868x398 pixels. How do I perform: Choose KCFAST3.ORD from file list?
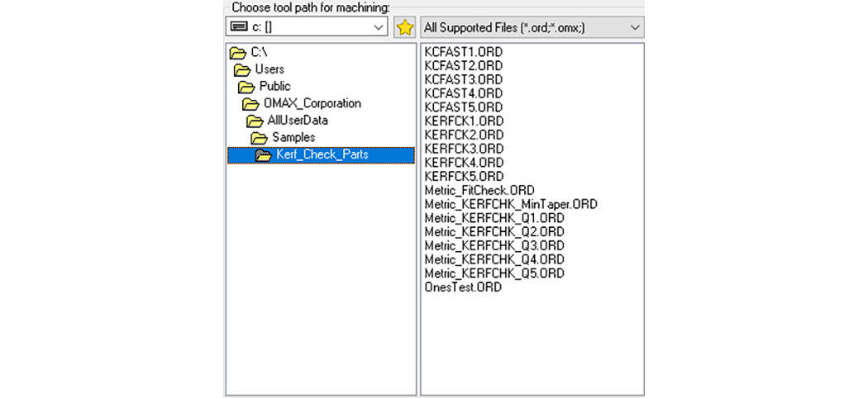[x=463, y=79]
